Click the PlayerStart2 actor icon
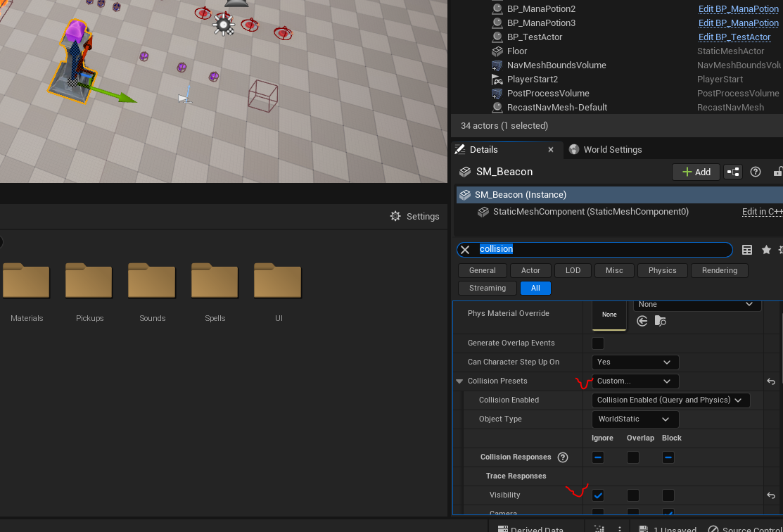Screen dimensions: 783x532 (x=497, y=79)
